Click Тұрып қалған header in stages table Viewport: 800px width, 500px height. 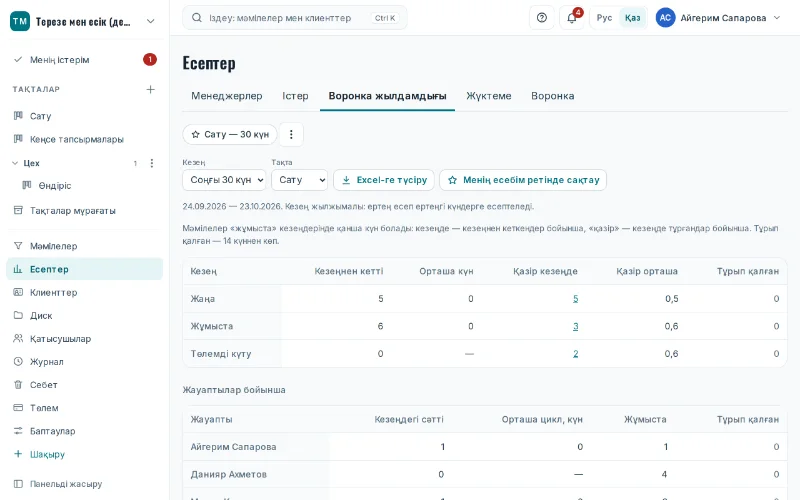(x=747, y=271)
